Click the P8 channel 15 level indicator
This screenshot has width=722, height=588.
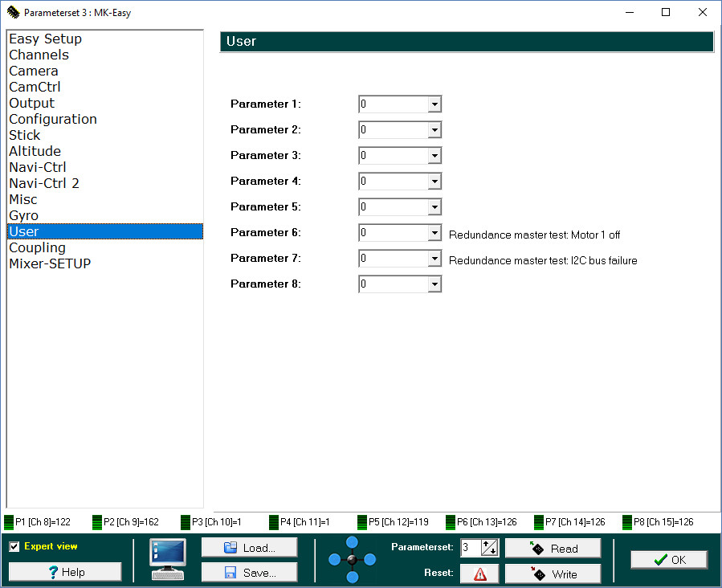[x=627, y=522]
